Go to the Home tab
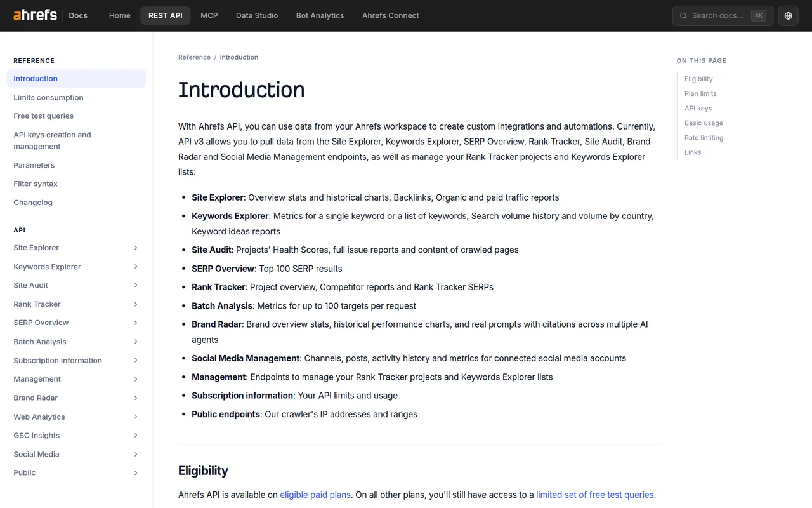This screenshot has width=812, height=508. [119, 15]
